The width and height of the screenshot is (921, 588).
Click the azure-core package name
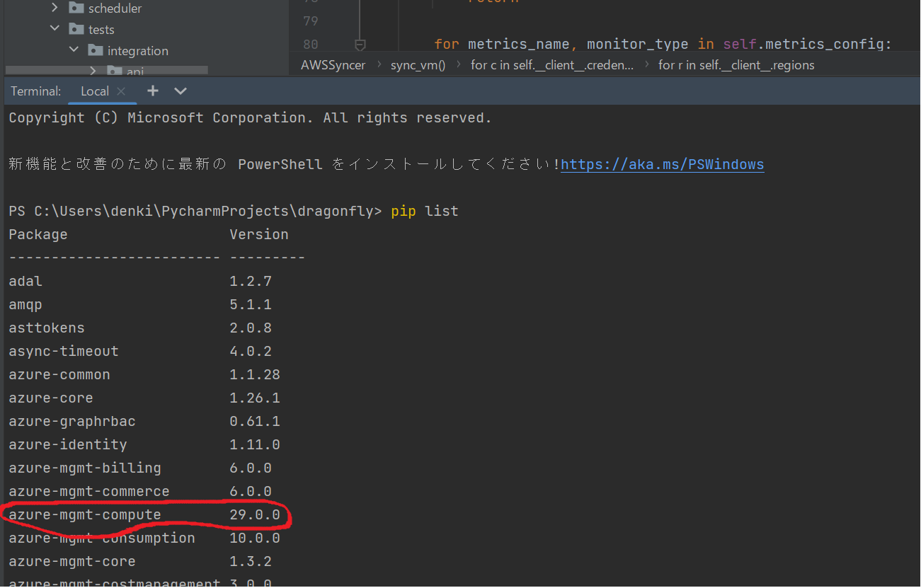51,398
